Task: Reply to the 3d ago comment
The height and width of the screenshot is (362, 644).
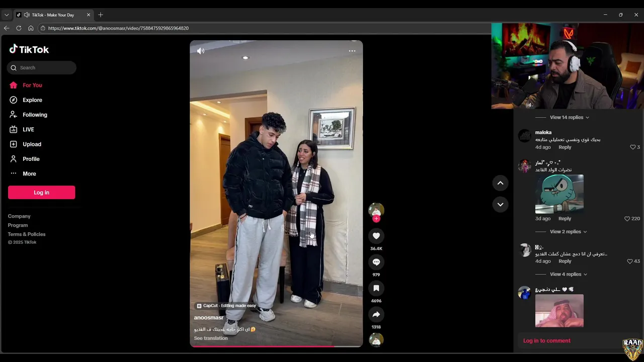Action: tap(565, 219)
